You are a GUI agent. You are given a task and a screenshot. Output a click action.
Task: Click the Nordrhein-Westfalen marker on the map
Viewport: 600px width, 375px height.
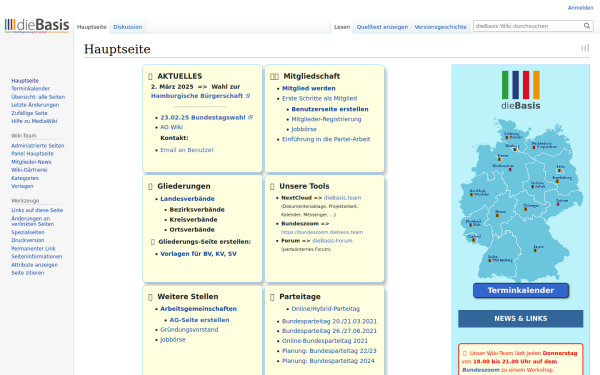(x=472, y=194)
